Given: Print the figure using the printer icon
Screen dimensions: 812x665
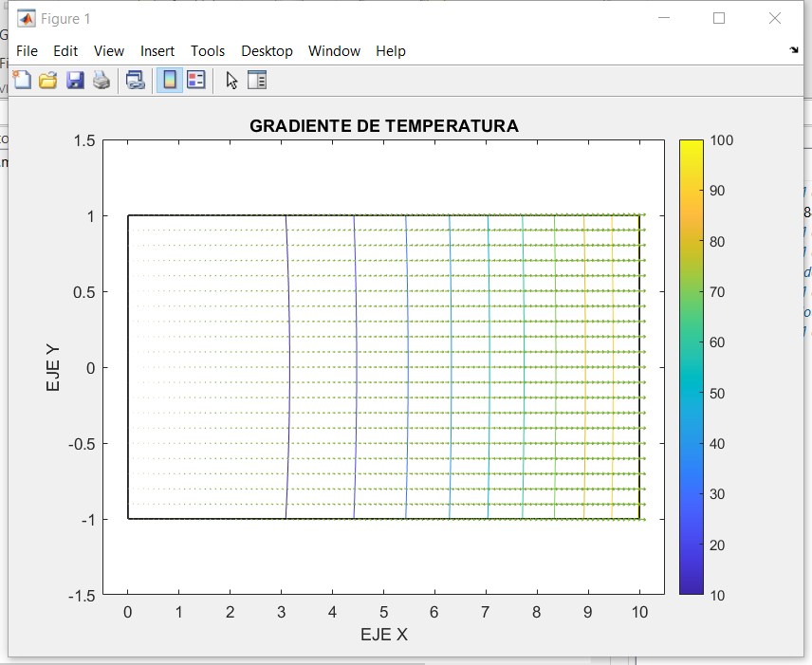Looking at the screenshot, I should pyautogui.click(x=101, y=81).
